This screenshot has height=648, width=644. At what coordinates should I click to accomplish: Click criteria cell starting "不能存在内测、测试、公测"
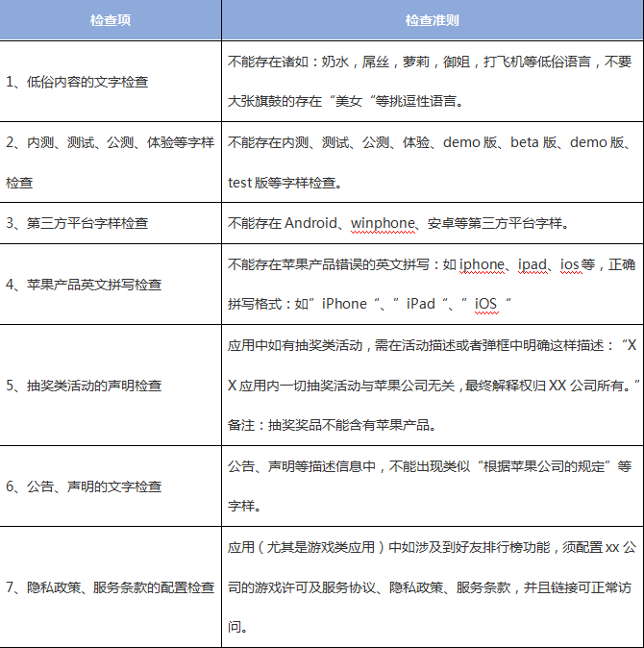tap(433, 162)
